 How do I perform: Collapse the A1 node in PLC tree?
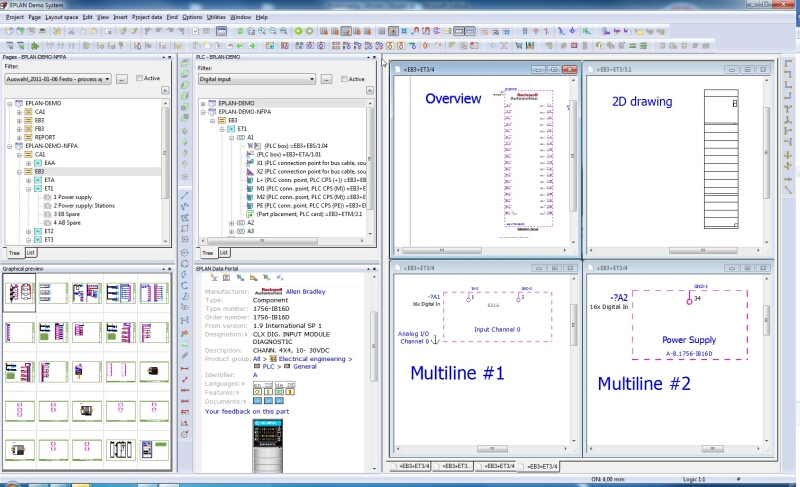pos(232,138)
